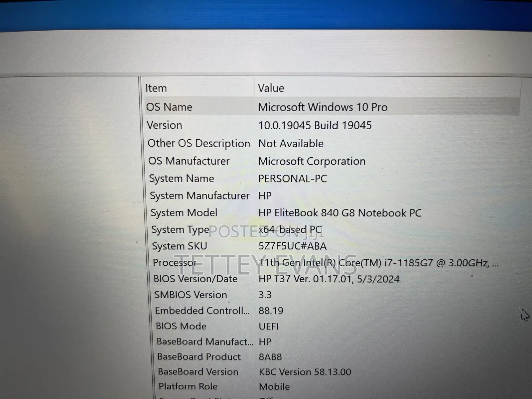Select value 8AB8
The image size is (532, 399).
point(270,357)
